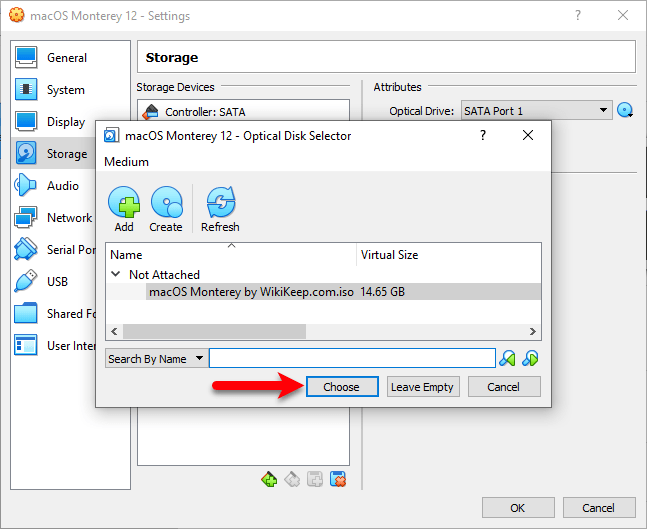Click Add disk image icon
The width and height of the screenshot is (647, 529).
point(124,202)
